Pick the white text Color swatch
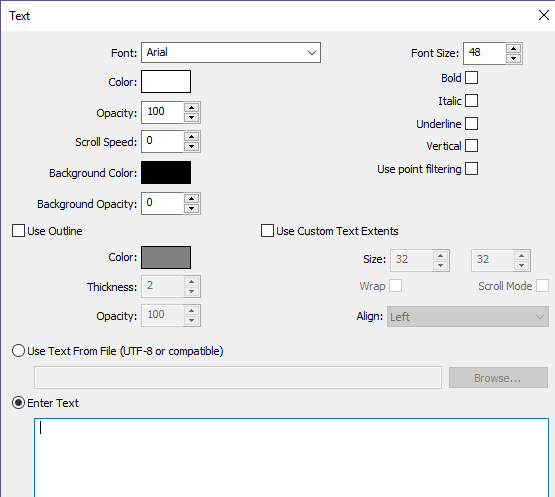The image size is (555, 497). (166, 81)
